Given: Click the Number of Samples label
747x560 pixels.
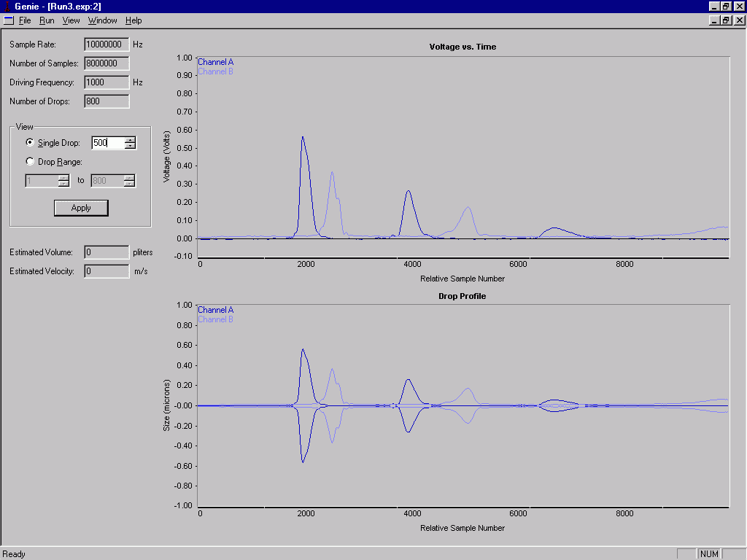Looking at the screenshot, I should coord(44,63).
